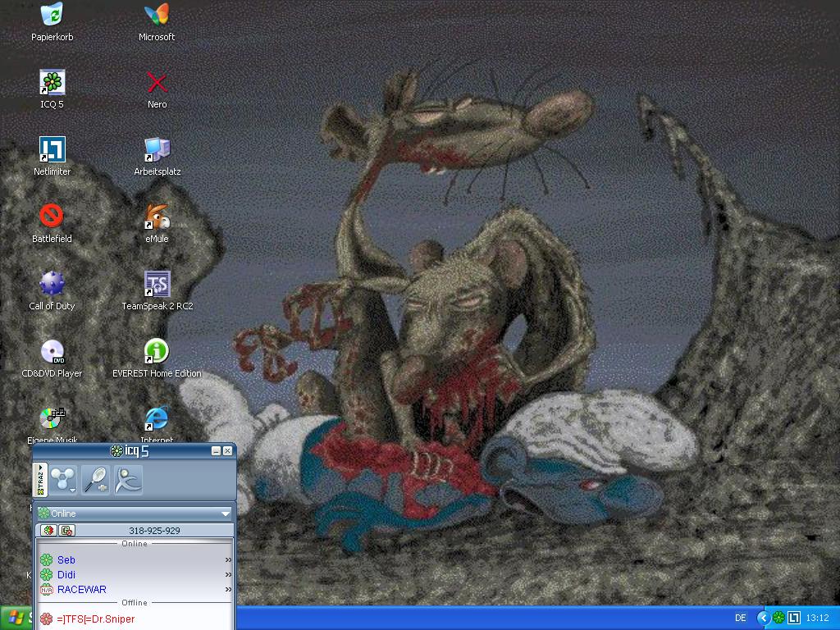Expand the arrows next to Didi
Screen dimensions: 840x630
(228, 575)
